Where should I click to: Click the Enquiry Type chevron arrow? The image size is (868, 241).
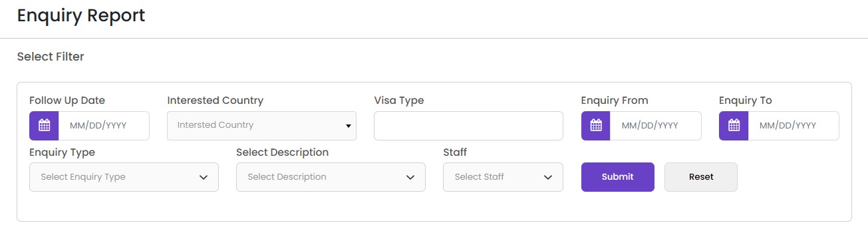coord(204,178)
